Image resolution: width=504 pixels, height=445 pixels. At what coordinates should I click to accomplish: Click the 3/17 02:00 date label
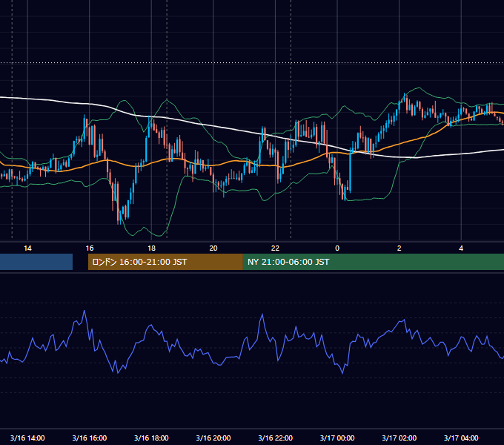[399, 438]
